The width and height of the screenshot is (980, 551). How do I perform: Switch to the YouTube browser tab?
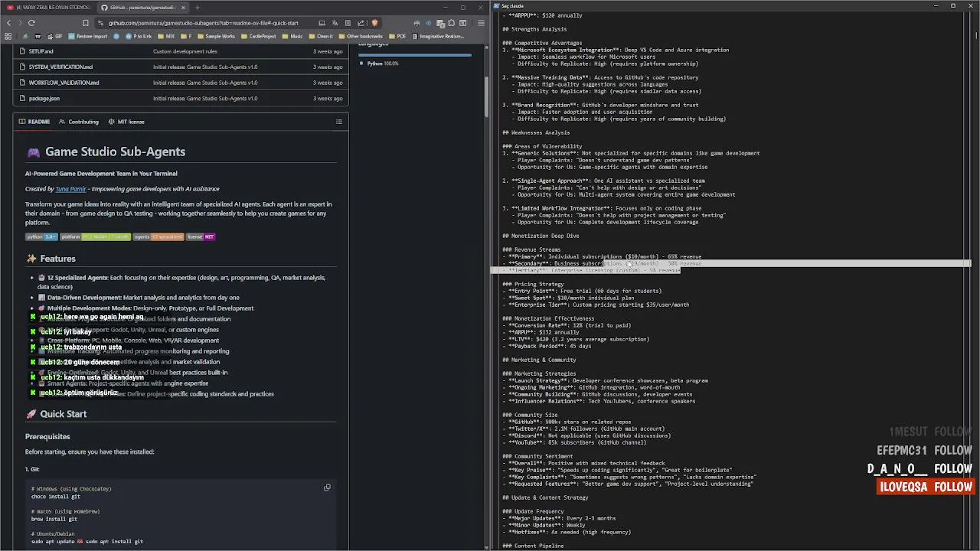point(47,8)
